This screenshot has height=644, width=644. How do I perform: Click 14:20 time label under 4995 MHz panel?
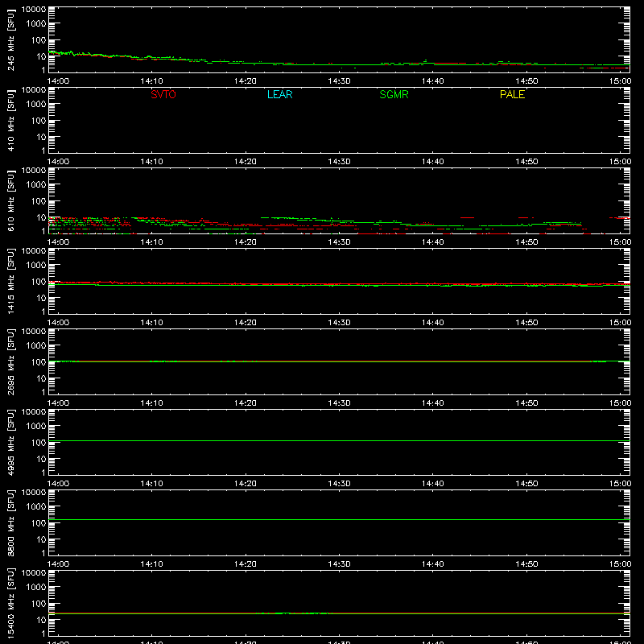pyautogui.click(x=246, y=484)
